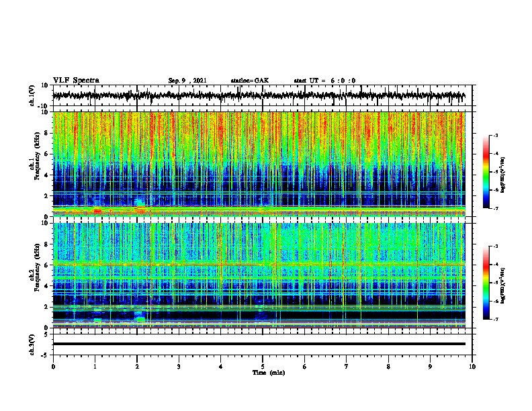Click the "3" tick on the time axis
Viewport: 532px width, 411px height.
click(x=179, y=367)
